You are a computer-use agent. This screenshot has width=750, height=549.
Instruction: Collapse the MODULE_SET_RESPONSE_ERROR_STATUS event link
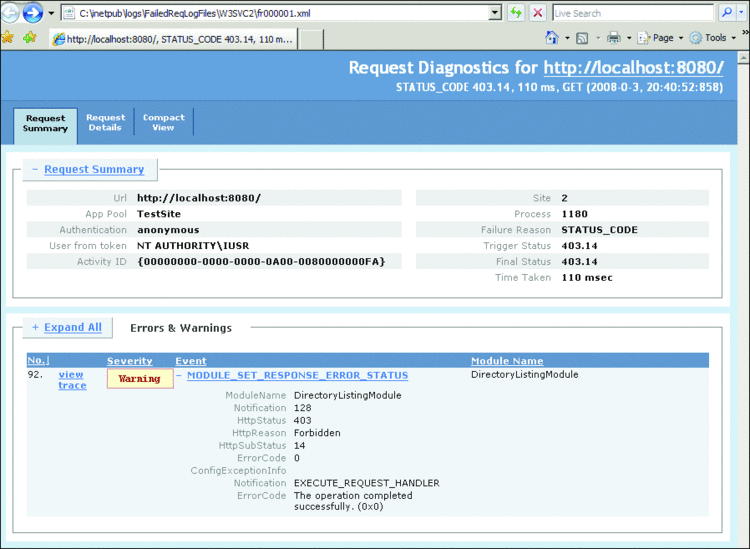[298, 375]
